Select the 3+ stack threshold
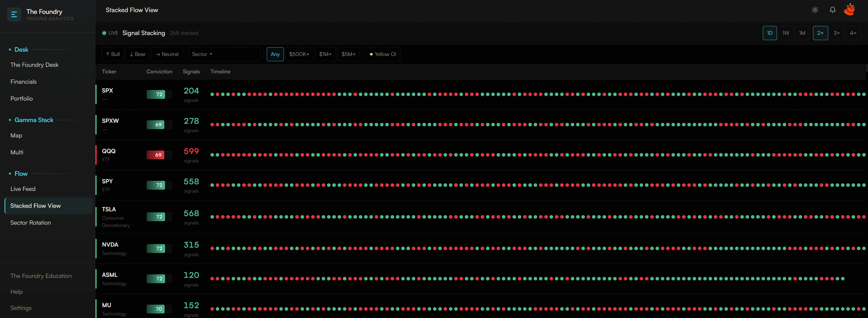The image size is (868, 318). point(836,33)
